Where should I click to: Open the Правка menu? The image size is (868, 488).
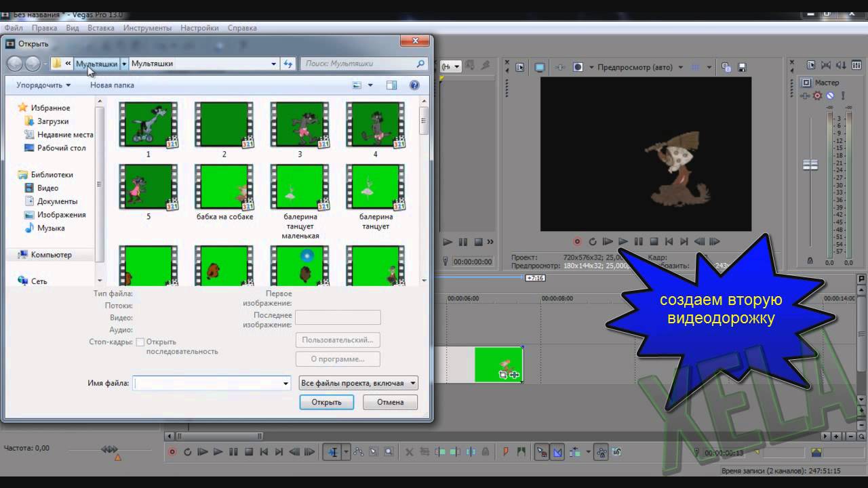coord(44,28)
